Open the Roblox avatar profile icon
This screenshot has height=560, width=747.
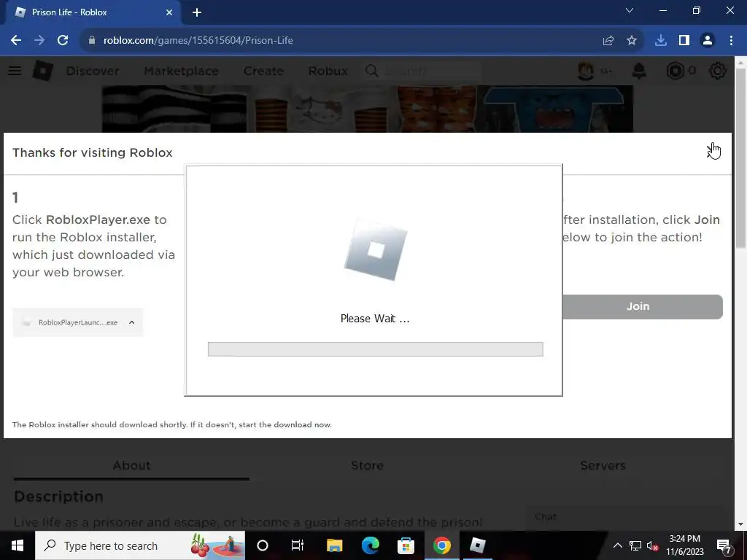(586, 71)
